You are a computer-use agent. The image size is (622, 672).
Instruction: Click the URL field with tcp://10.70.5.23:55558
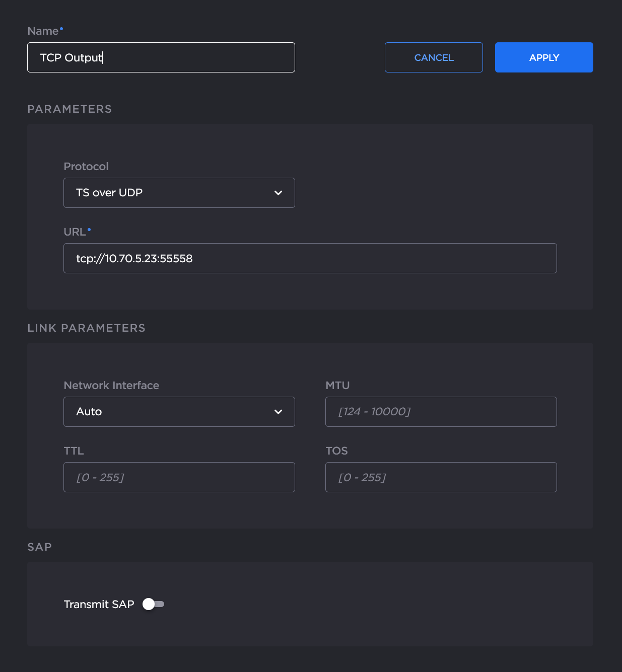pos(310,258)
